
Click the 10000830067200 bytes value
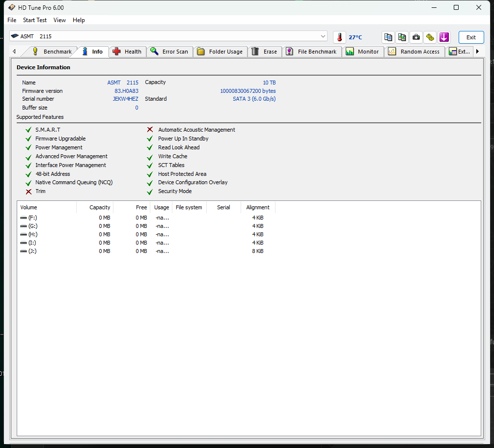pyautogui.click(x=248, y=91)
